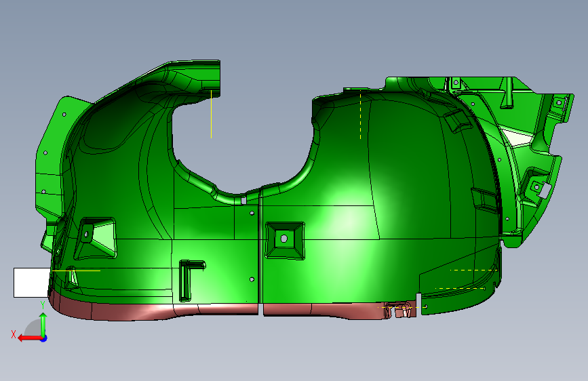Pick the solid yellow vertical line
This screenshot has width=588, height=381.
click(211, 114)
